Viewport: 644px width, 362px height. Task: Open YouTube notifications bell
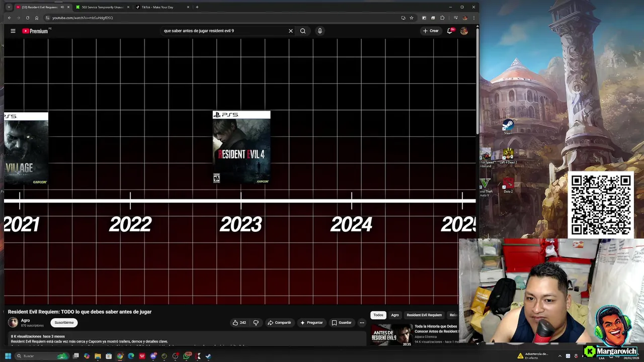pyautogui.click(x=450, y=31)
